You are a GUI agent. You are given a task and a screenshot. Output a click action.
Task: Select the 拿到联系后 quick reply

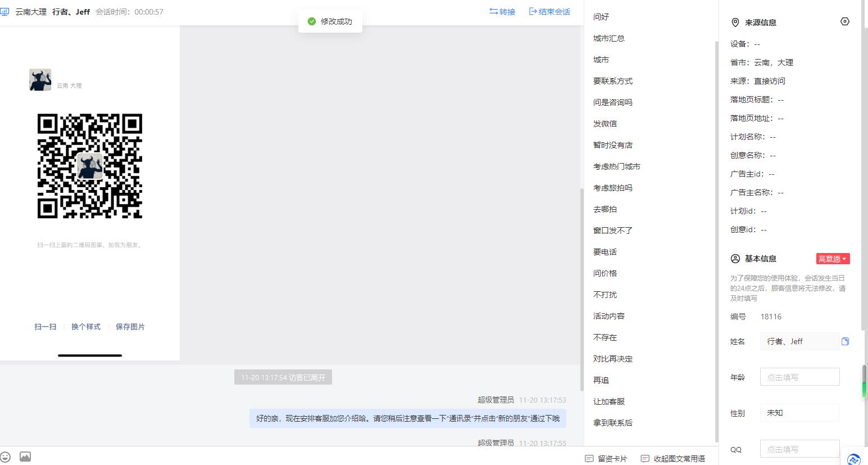613,423
